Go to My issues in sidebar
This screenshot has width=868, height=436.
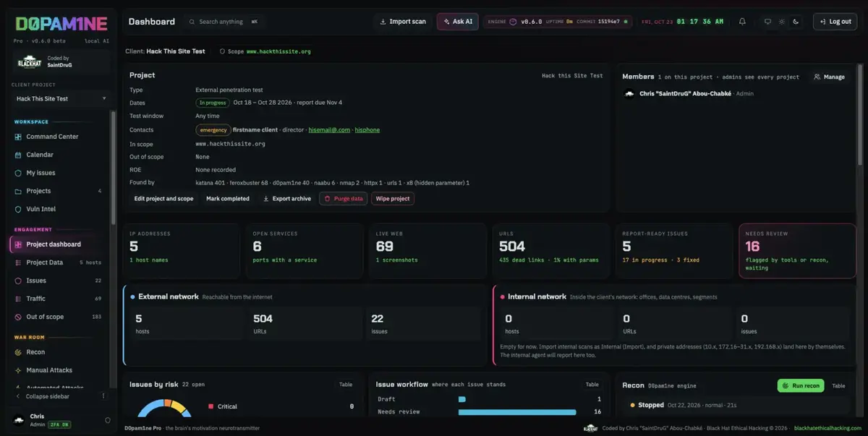(58, 173)
